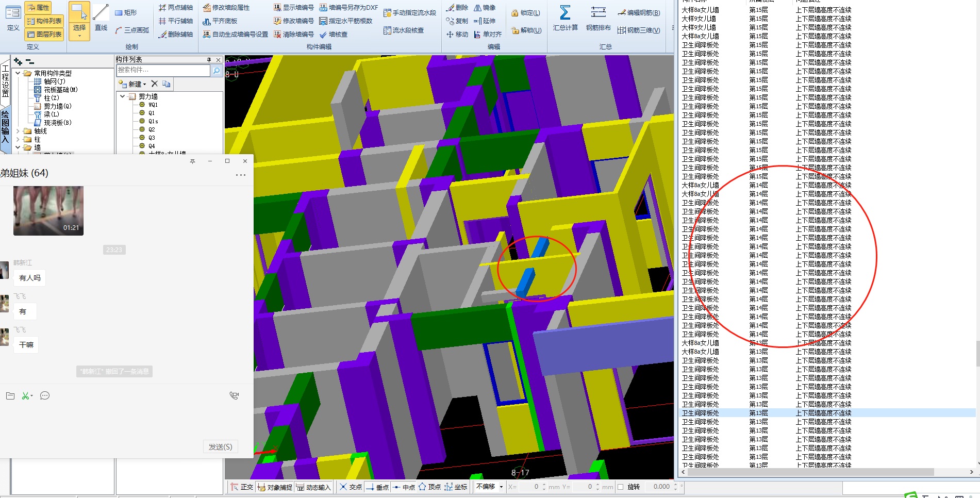Click 修改墙编号 modify wall numbers
The image size is (980, 498).
293,21
